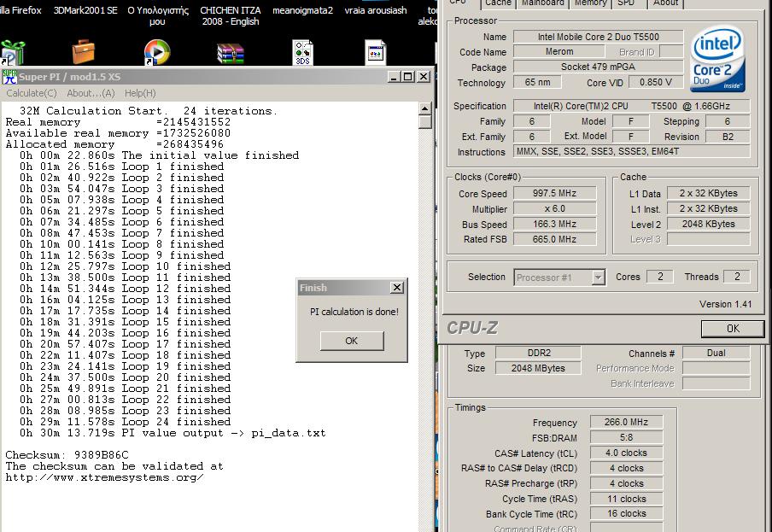Switch to the Cache tab in CPU-Z
Screen dimensions: 772x532
498,3
